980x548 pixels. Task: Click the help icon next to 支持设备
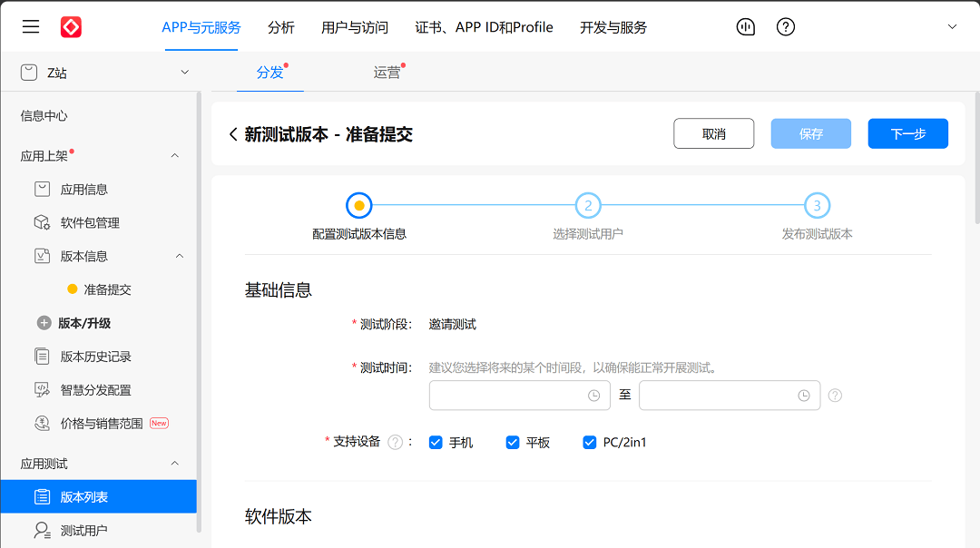395,443
